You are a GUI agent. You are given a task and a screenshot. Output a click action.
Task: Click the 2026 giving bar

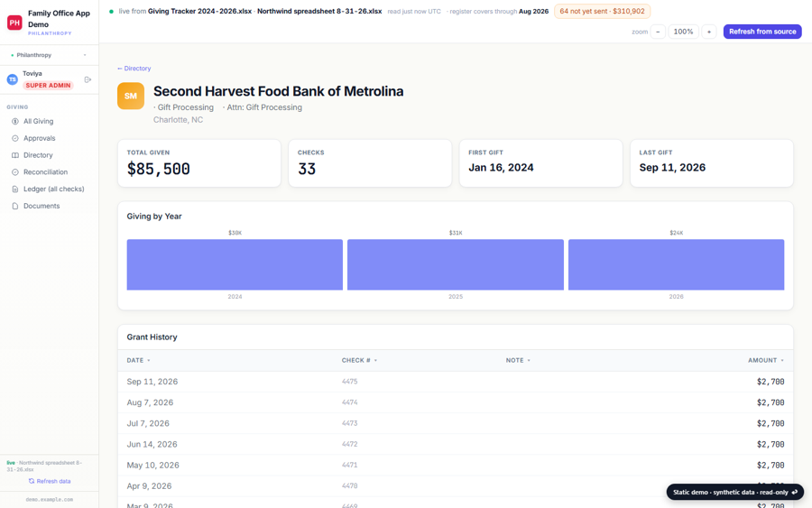coord(677,264)
